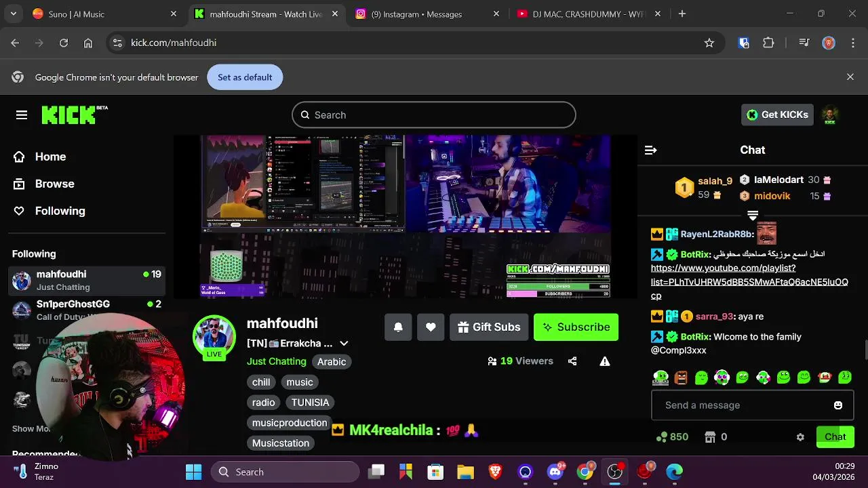Toggle follow heart button

(431, 327)
